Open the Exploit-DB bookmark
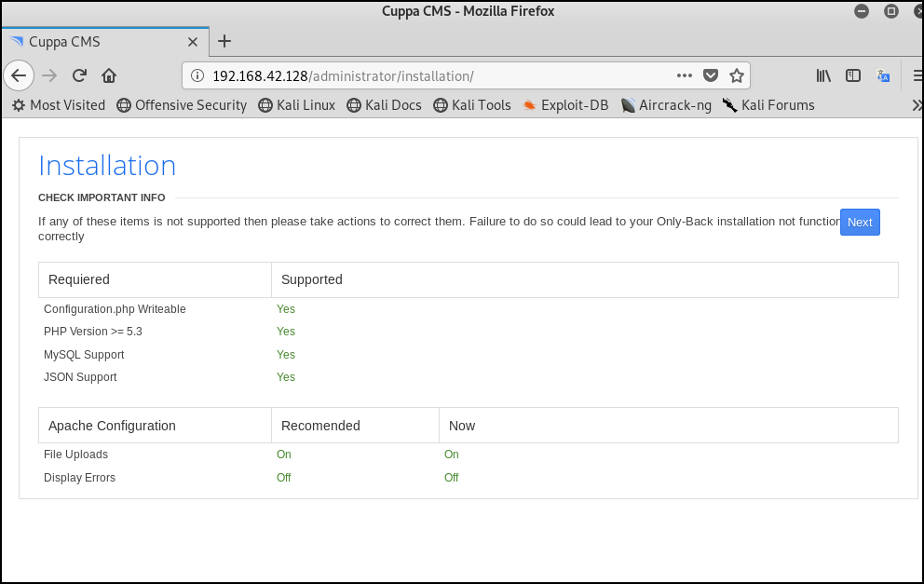 [565, 105]
